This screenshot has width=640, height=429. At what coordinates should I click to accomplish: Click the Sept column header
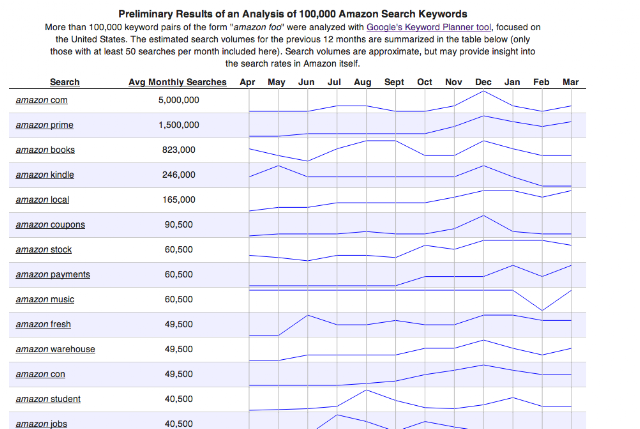[394, 82]
